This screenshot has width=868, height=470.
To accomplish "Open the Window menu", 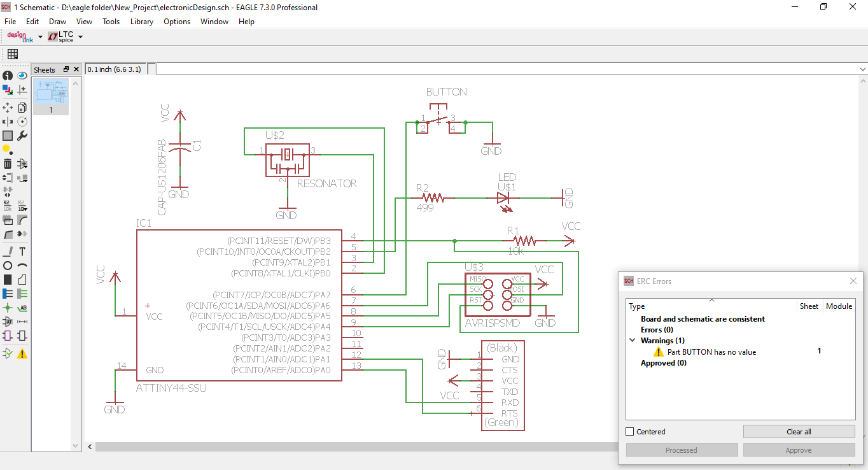I will click(214, 22).
